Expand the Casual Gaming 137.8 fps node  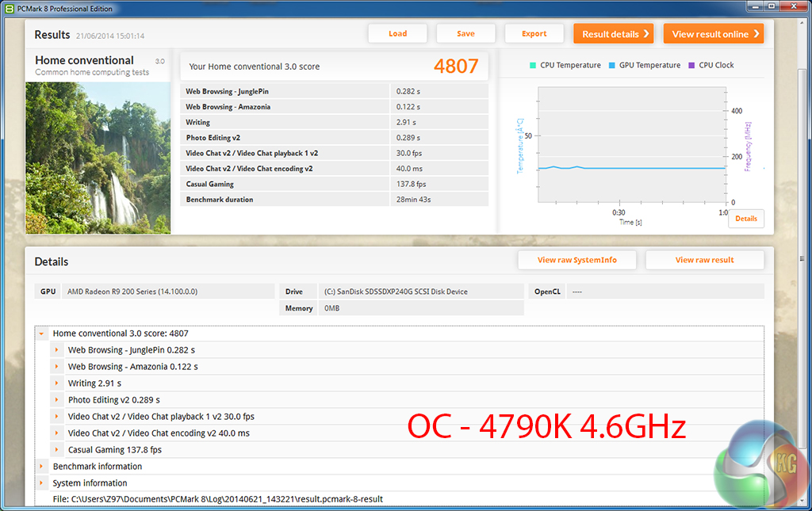pos(56,449)
